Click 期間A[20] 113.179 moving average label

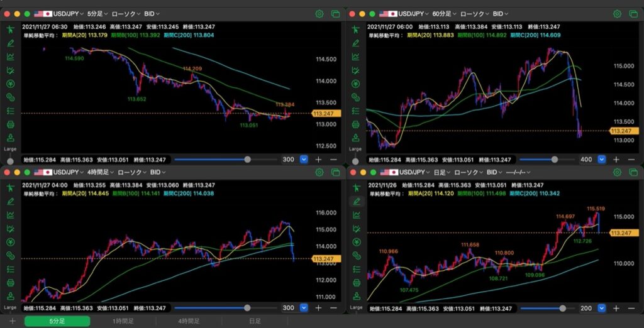click(x=85, y=35)
